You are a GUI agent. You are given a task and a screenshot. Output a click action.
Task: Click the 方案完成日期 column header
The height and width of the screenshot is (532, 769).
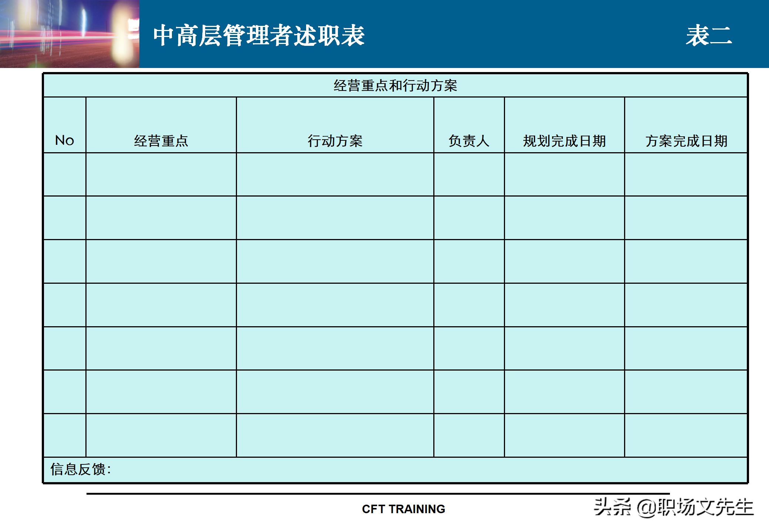686,141
